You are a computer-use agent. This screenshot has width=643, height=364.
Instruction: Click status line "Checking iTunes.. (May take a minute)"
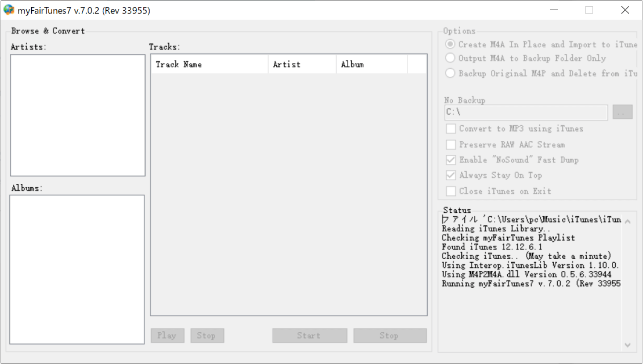[526, 256]
